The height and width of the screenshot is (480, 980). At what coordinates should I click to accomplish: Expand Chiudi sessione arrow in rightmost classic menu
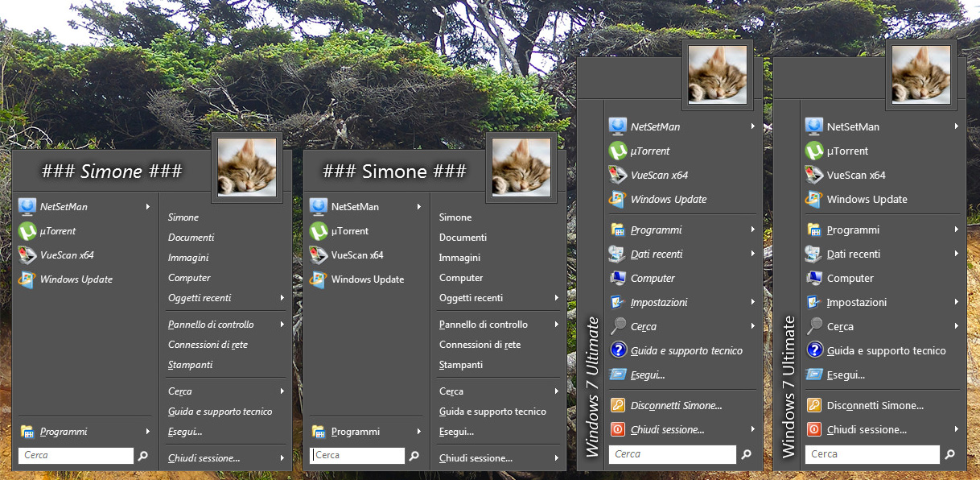[957, 429]
